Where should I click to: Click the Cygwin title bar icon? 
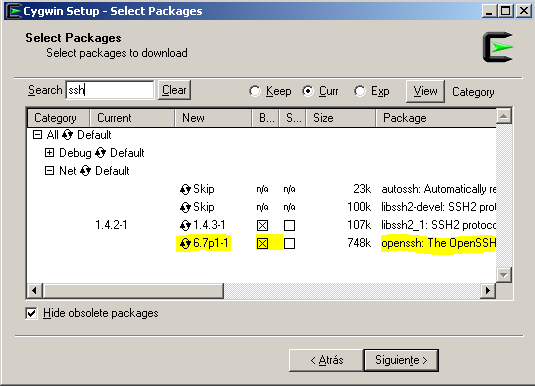click(14, 11)
